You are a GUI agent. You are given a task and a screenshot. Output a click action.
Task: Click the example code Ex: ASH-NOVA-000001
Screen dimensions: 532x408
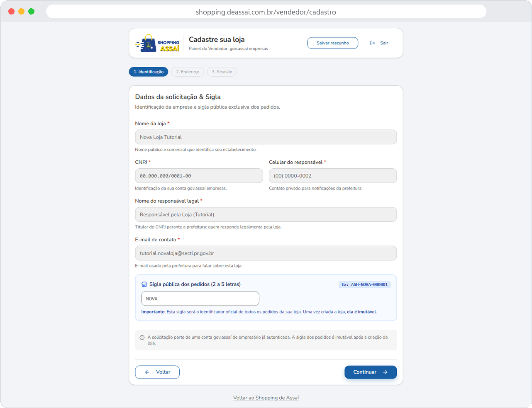365,284
